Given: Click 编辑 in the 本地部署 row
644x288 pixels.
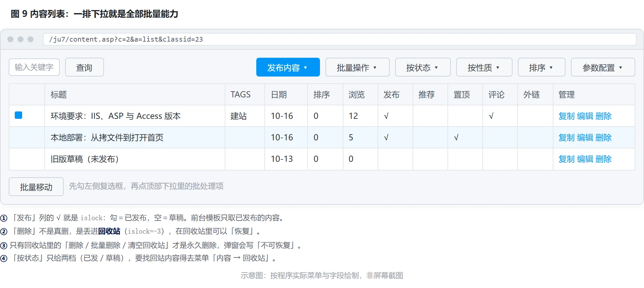Looking at the screenshot, I should [585, 138].
